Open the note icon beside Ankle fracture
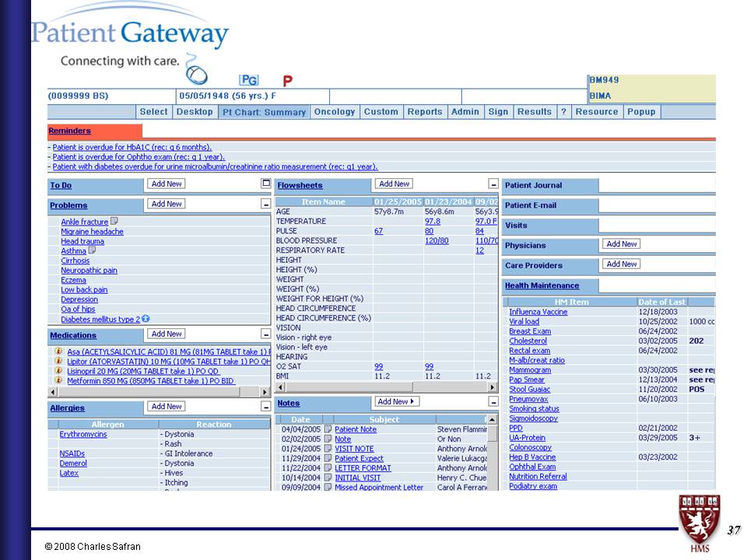Screen dimensions: 747x560 pos(114,221)
